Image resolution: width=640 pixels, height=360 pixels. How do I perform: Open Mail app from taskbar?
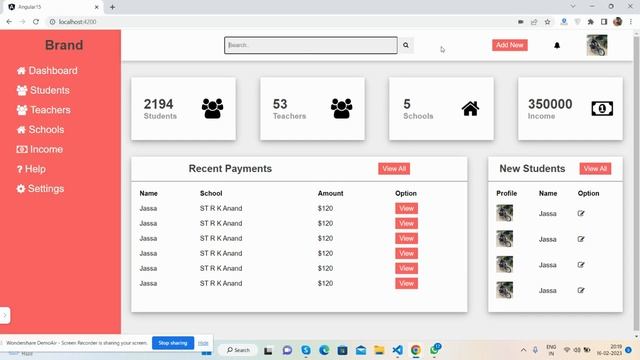coord(361,350)
